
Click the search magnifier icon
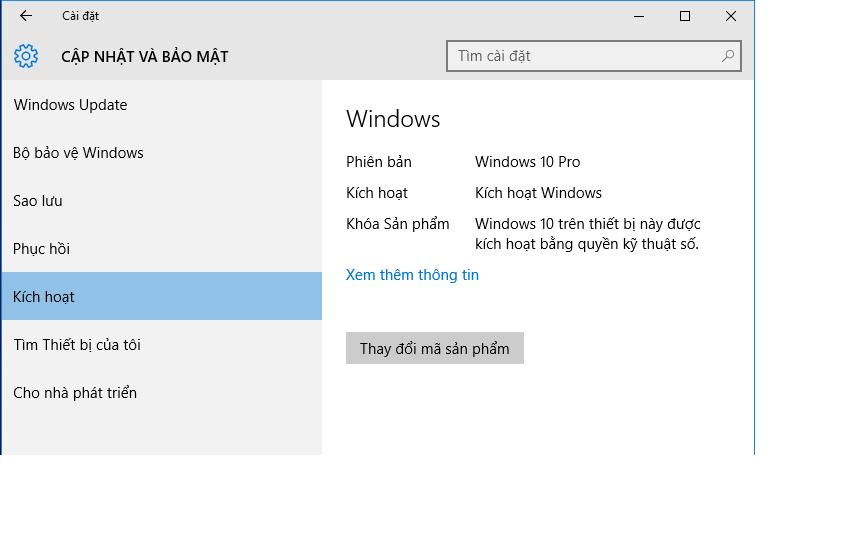point(728,56)
